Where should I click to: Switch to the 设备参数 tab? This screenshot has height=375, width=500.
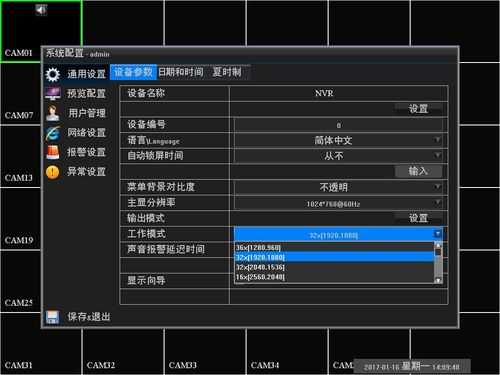click(x=133, y=72)
